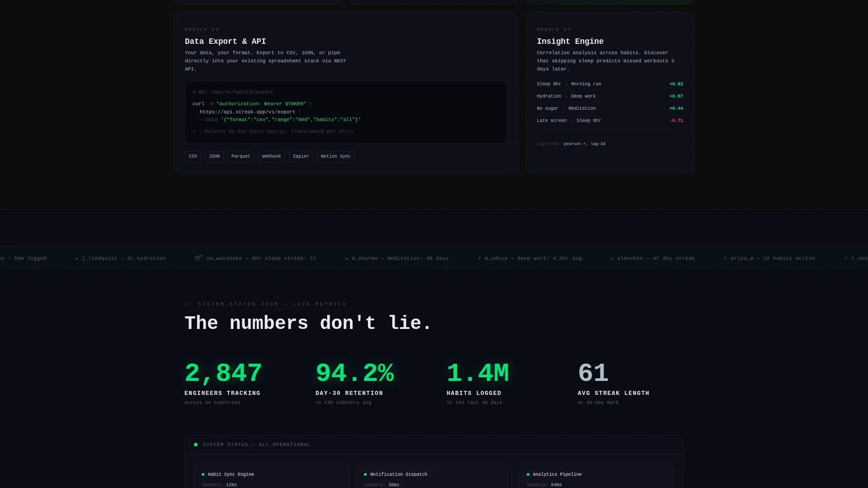Click the 2,847 engineers statistic
Viewport: 868px width, 488px height.
pyautogui.click(x=223, y=374)
